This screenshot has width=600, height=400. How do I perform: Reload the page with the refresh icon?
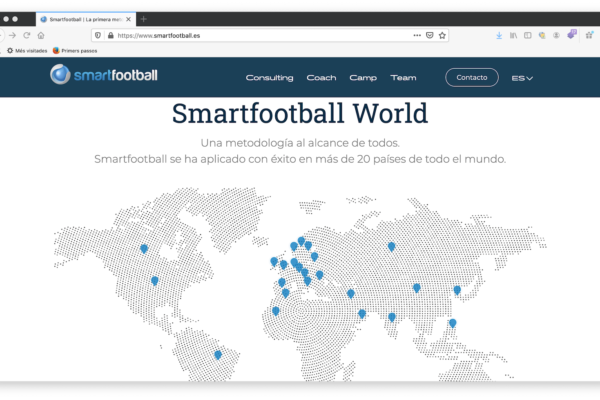26,35
